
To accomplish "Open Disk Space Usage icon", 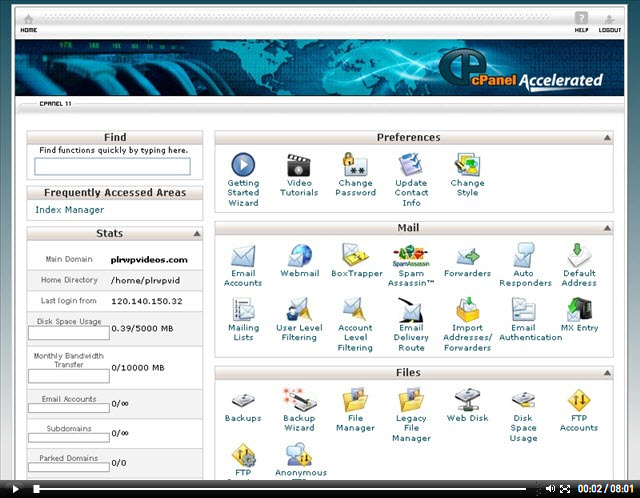I will point(524,400).
